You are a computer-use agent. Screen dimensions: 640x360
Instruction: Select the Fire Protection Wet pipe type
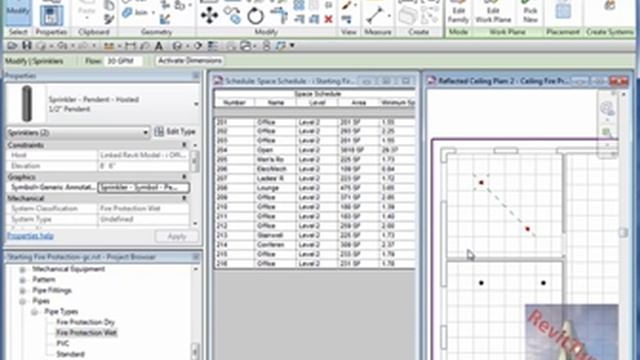pyautogui.click(x=87, y=333)
